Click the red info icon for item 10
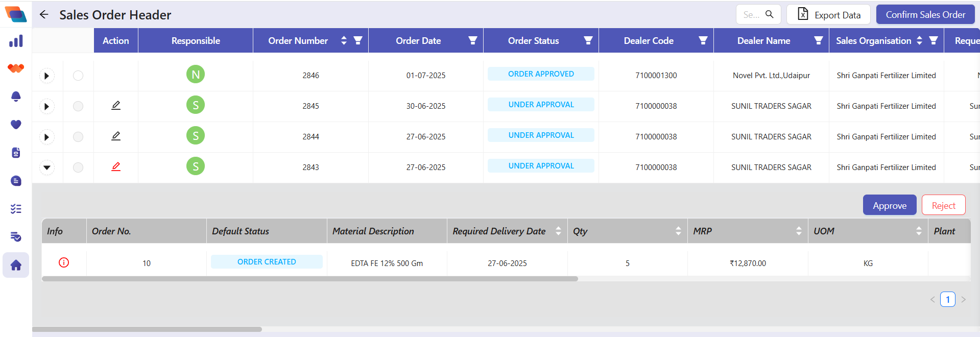This screenshot has height=337, width=980. pos(64,262)
